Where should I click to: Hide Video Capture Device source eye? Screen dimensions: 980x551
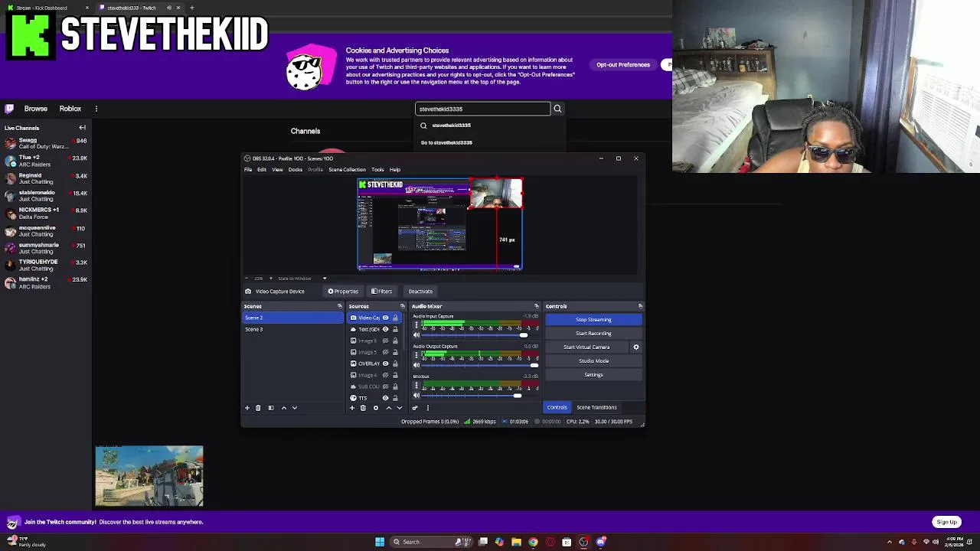(x=385, y=318)
